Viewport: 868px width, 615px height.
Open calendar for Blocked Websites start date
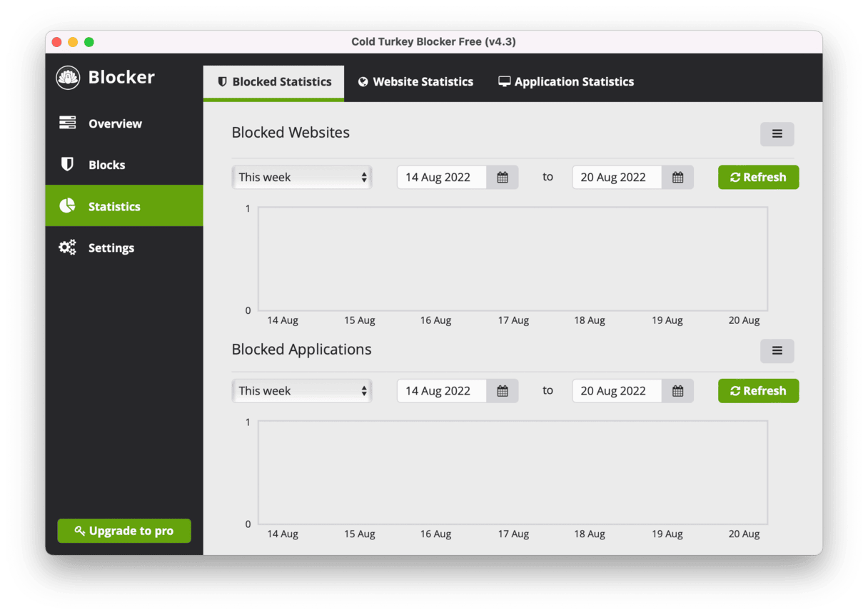(x=503, y=177)
